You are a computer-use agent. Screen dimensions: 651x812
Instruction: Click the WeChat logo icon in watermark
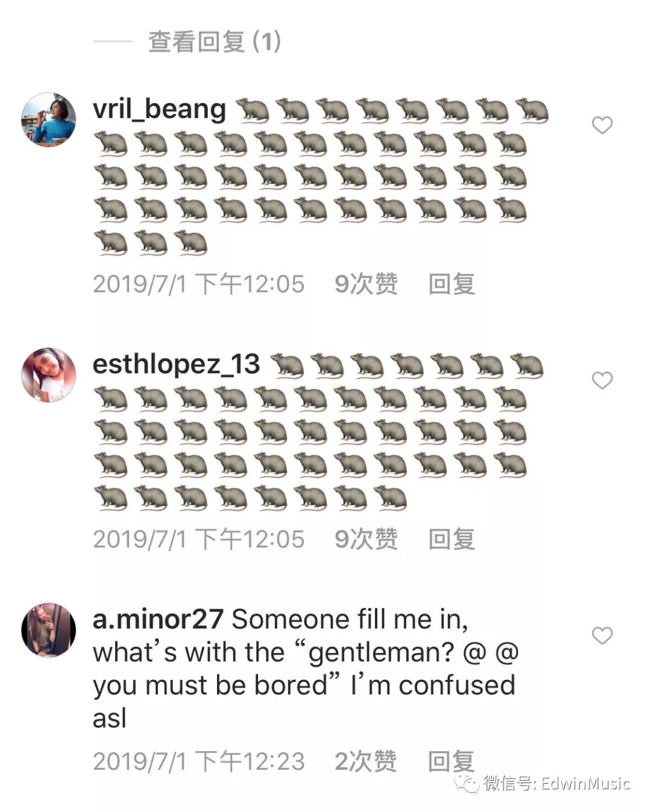(467, 784)
